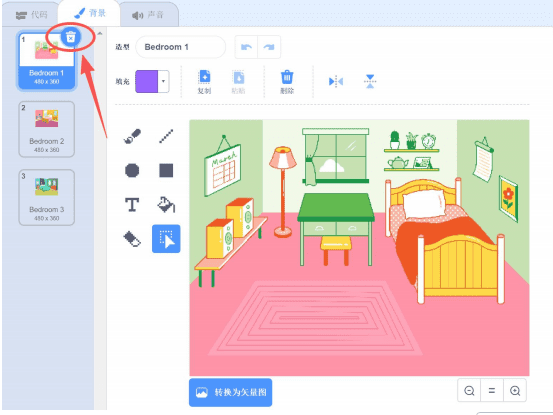The width and height of the screenshot is (553, 415).
Task: Click the toolbar Delete trash button
Action: click(287, 82)
